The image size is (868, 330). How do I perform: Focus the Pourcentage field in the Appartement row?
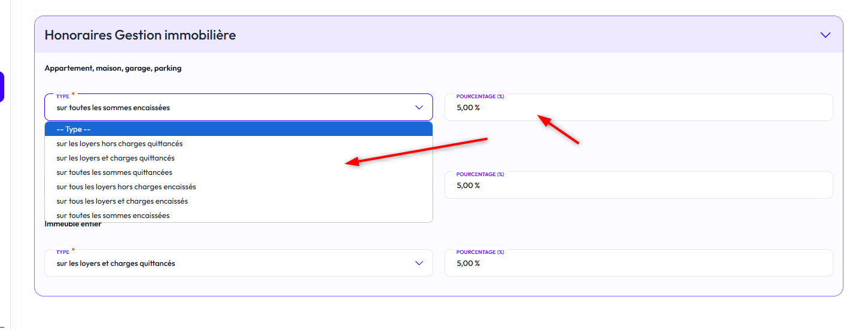(638, 108)
